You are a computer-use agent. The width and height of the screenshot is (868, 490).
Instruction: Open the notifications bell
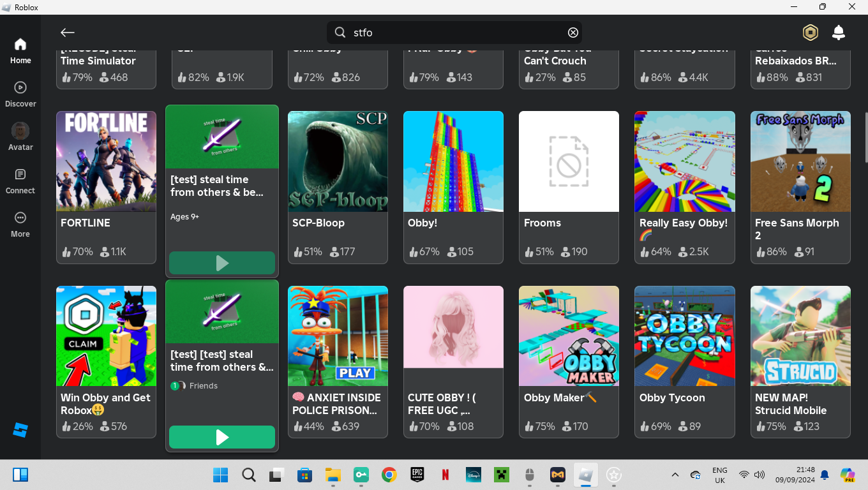pyautogui.click(x=839, y=33)
